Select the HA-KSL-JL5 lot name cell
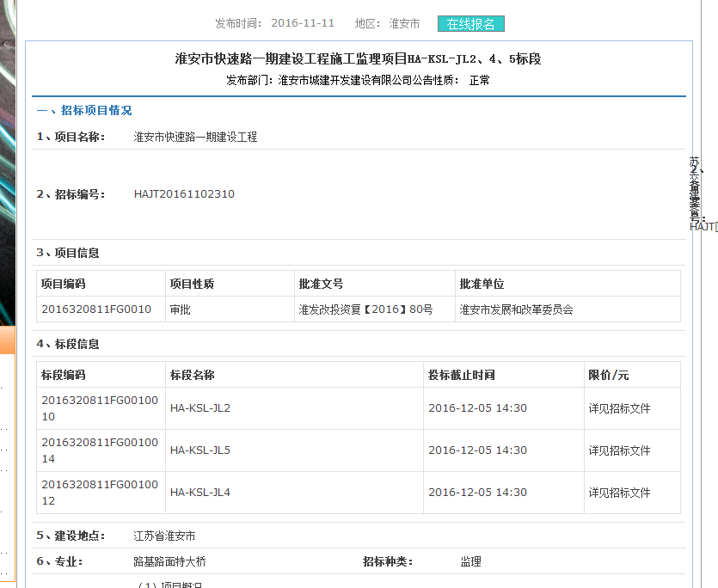Screen dimensions: 718x588 tap(200, 450)
